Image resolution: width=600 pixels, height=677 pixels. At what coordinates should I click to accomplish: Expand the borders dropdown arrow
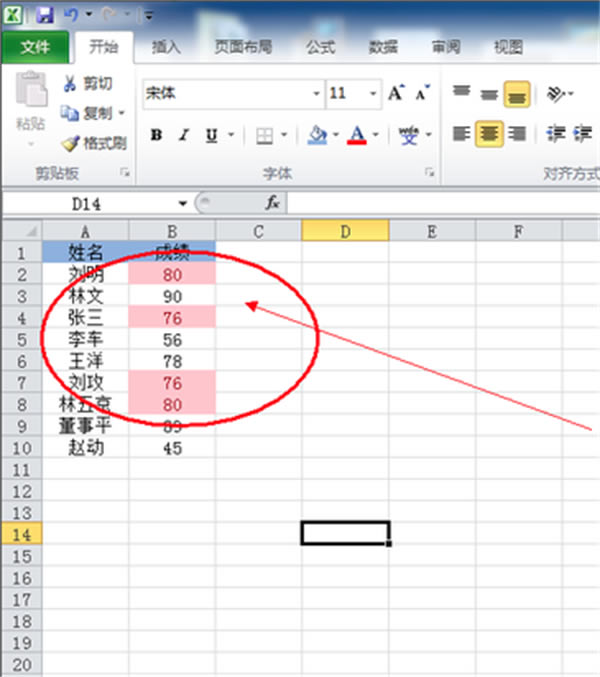pyautogui.click(x=284, y=135)
